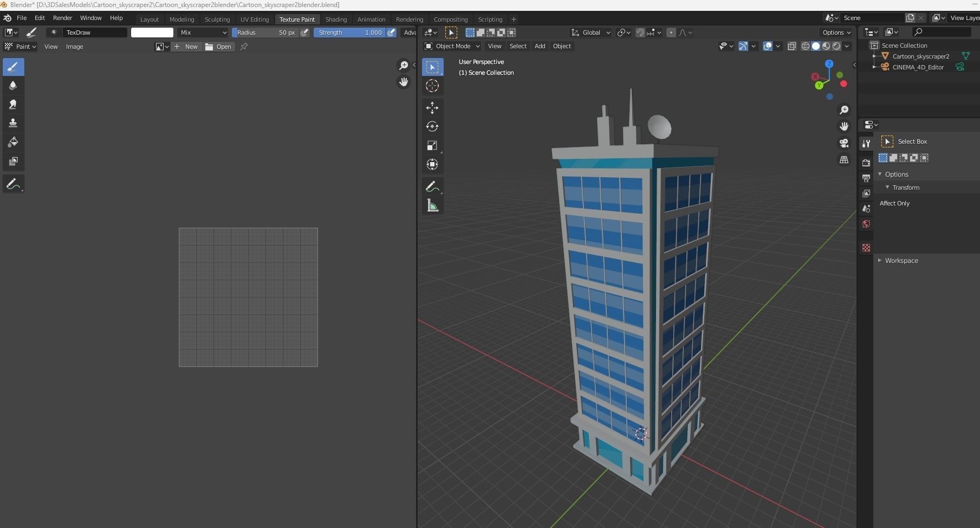Switch to rendered viewport shading
The height and width of the screenshot is (528, 980).
click(836, 46)
